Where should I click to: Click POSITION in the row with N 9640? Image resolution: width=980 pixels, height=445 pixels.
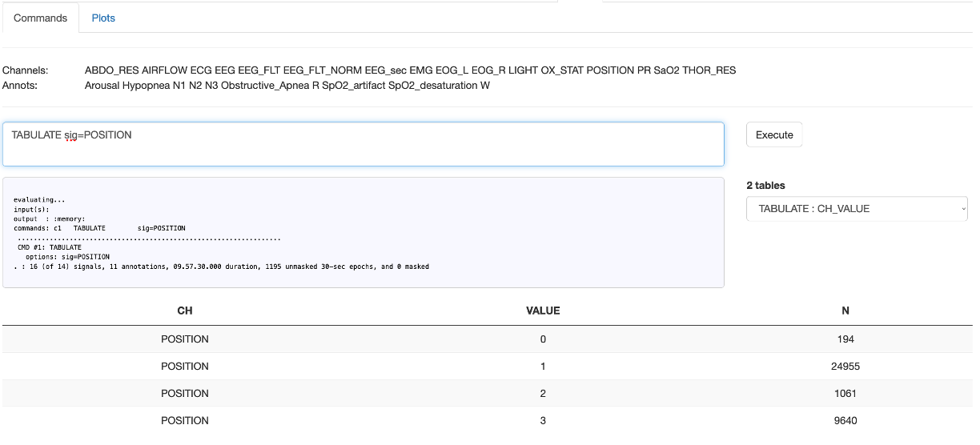[184, 421]
